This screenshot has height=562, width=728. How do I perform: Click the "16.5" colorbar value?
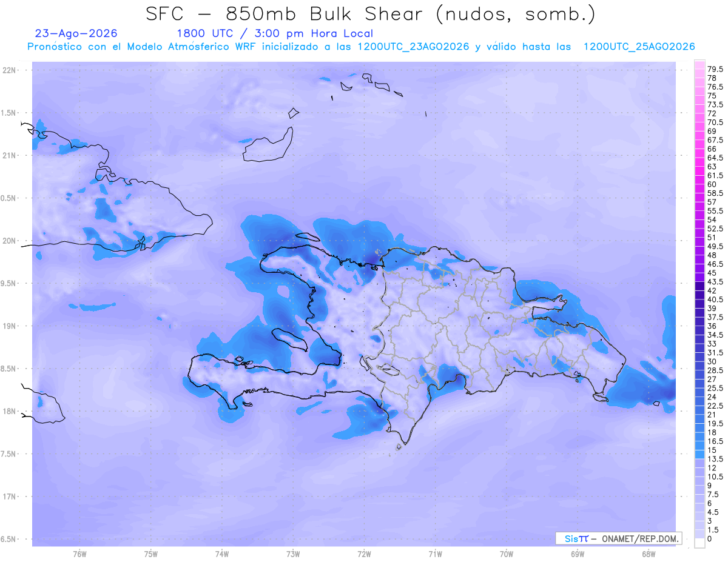point(715,441)
